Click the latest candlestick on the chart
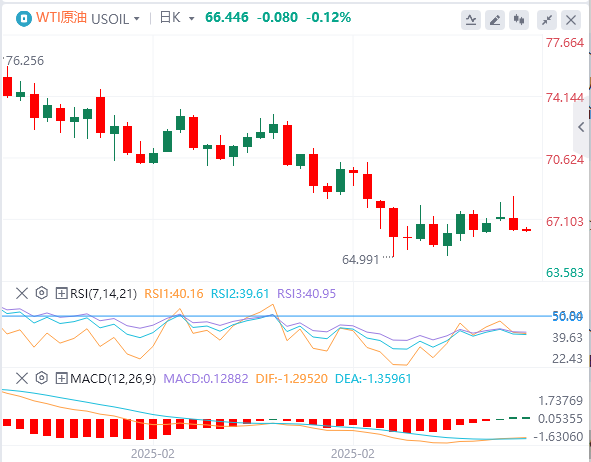 [x=527, y=229]
